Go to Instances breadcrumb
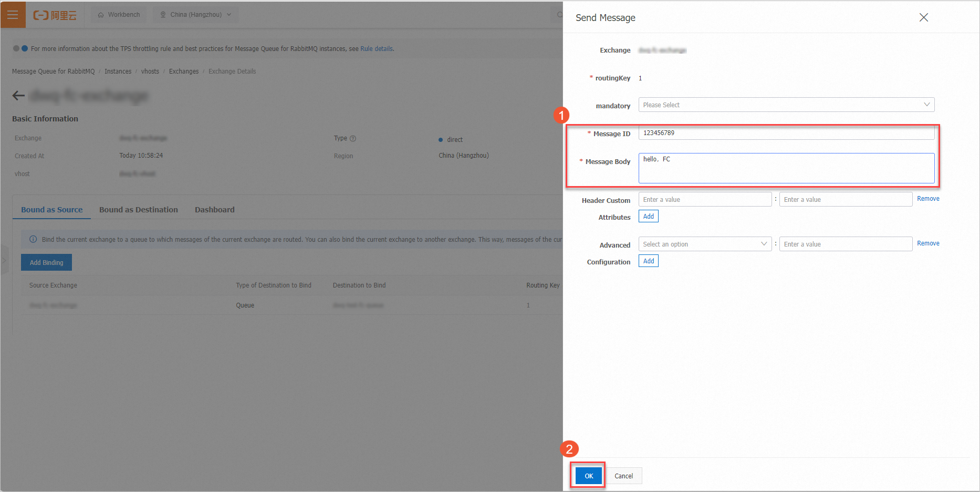The image size is (980, 492). click(118, 71)
